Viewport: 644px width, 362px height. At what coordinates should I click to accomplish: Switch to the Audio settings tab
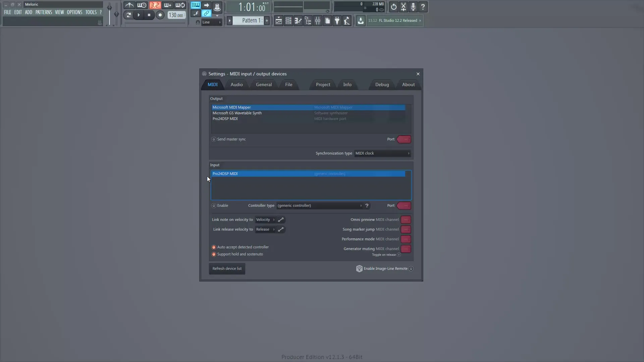coord(236,84)
